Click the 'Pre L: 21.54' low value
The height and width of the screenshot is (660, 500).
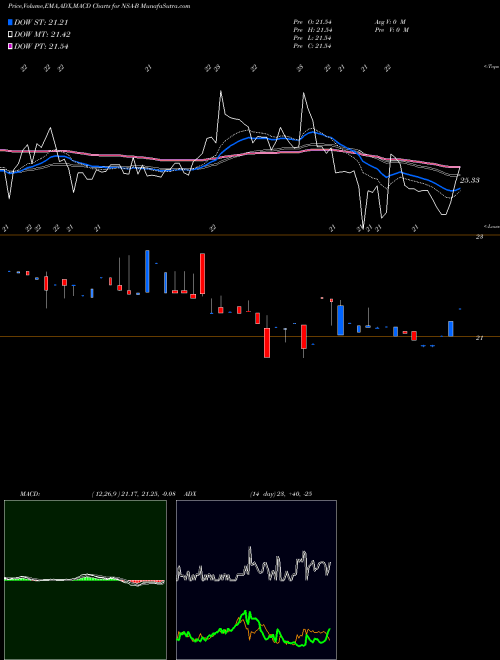pyautogui.click(x=313, y=38)
